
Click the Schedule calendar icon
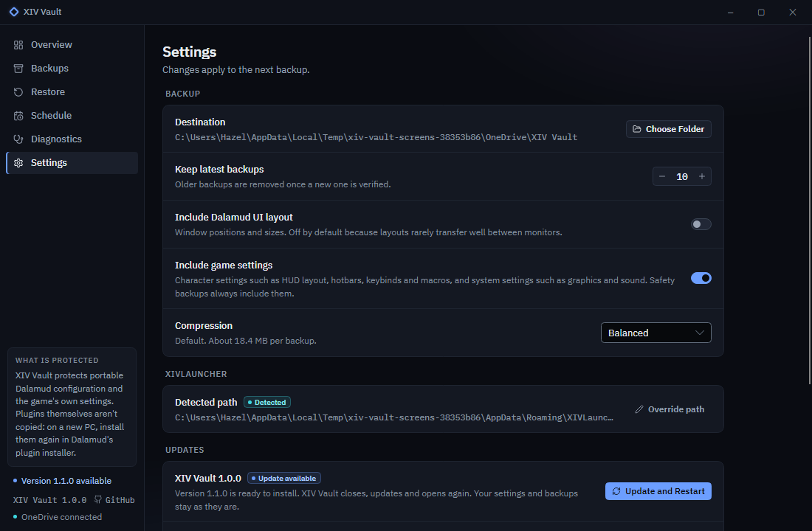click(18, 115)
